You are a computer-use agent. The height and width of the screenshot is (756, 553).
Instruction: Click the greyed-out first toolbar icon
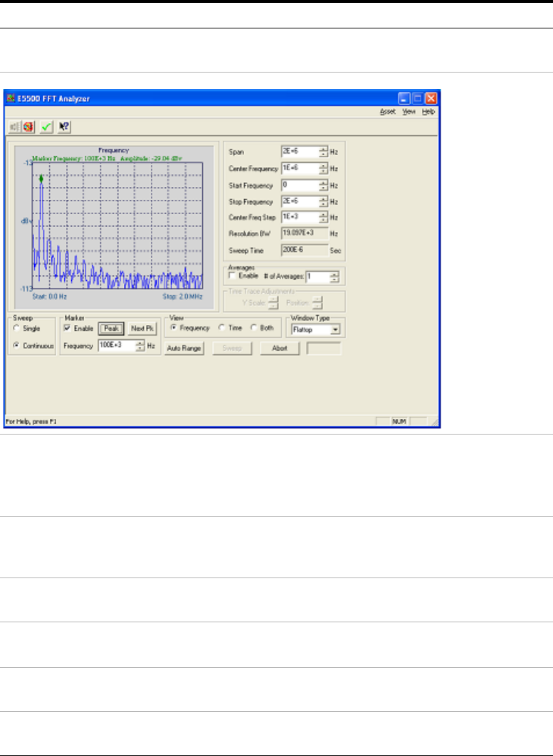point(16,127)
